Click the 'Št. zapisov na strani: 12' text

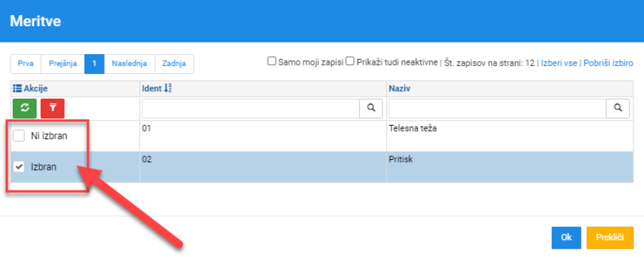[x=489, y=63]
